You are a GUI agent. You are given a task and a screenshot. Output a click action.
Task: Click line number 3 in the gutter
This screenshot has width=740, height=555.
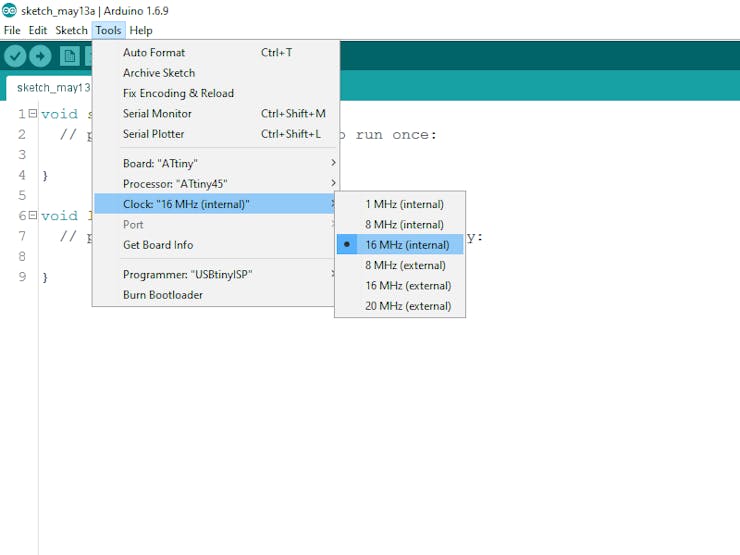[x=22, y=154]
